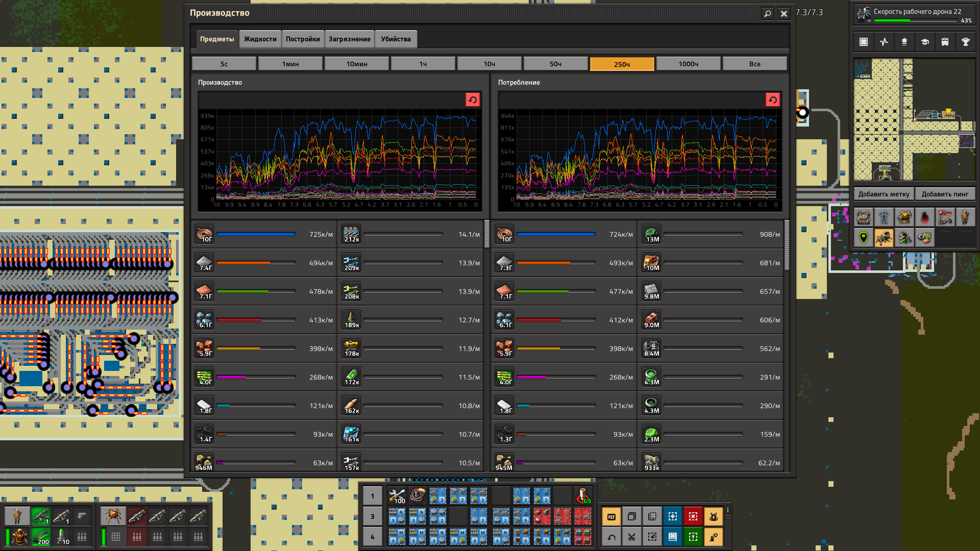Switch to the Постройки tab
The image size is (980, 551).
click(x=303, y=39)
